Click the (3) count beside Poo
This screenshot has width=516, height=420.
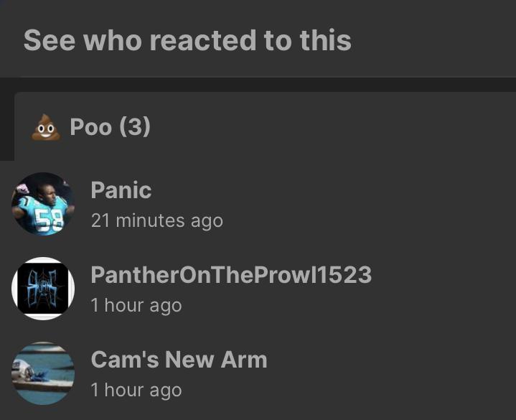[x=135, y=127]
